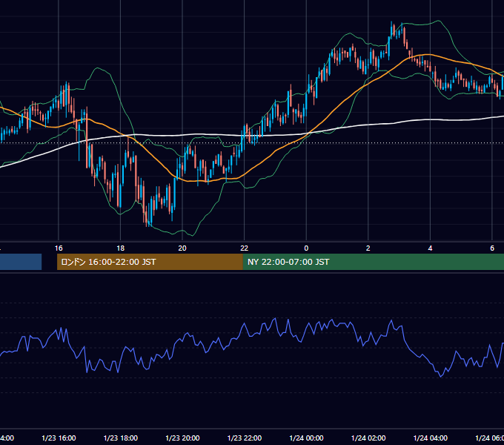Click the 1/23 22:00 time label

(x=245, y=438)
